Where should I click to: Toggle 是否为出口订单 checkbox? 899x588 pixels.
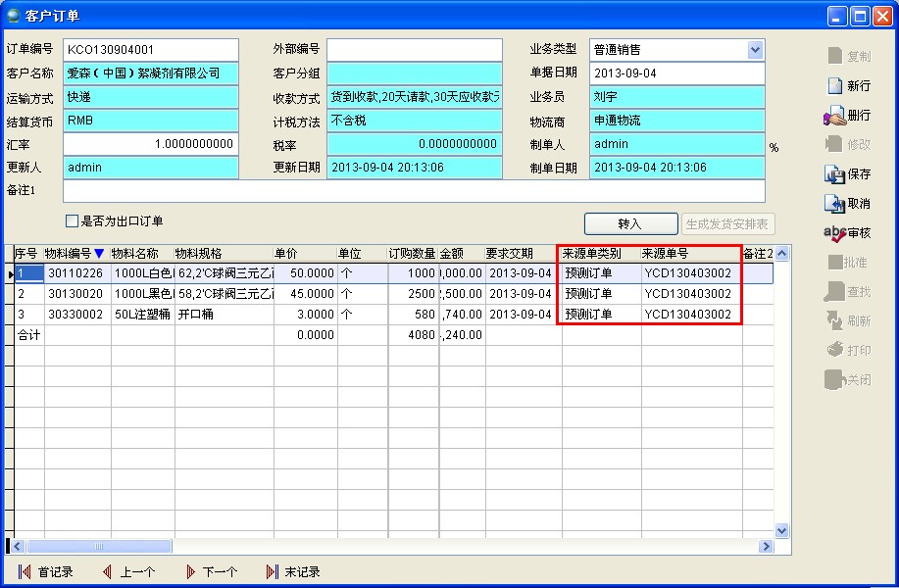[72, 221]
